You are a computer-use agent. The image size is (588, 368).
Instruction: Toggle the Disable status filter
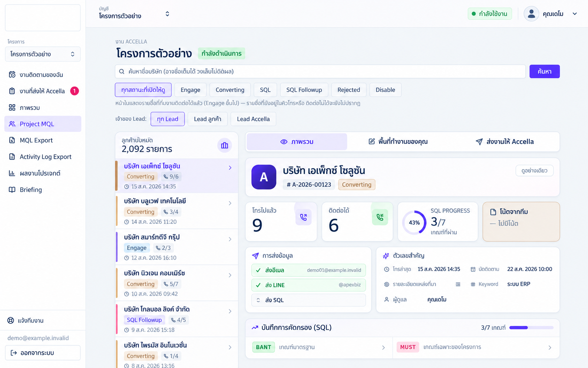tap(386, 90)
